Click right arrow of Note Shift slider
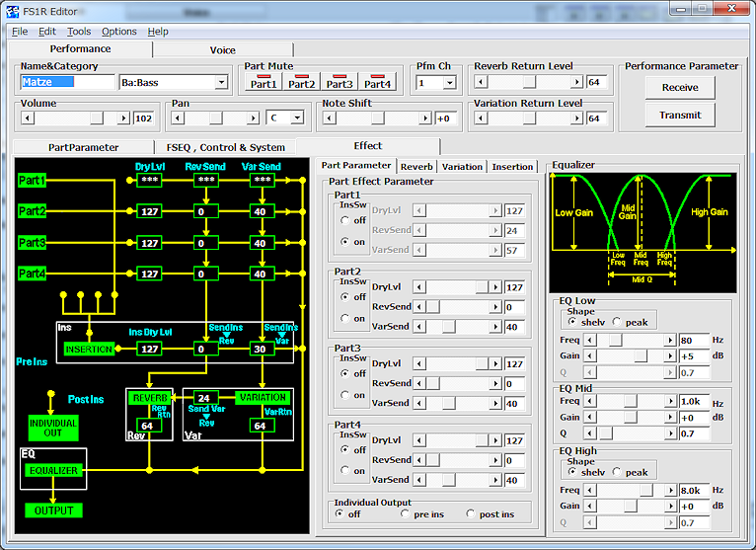Image resolution: width=756 pixels, height=550 pixels. (x=424, y=118)
